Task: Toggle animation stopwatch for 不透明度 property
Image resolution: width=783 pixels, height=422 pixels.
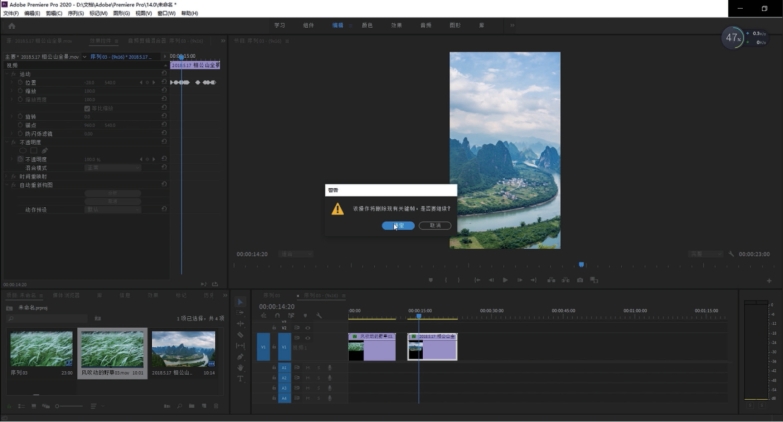Action: 20,159
